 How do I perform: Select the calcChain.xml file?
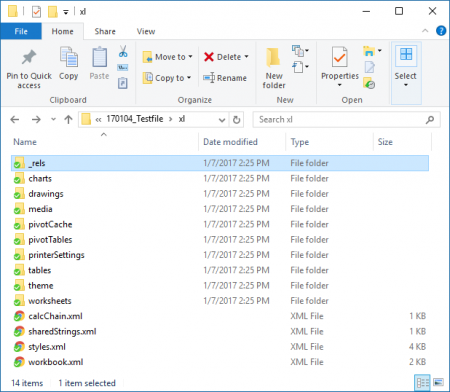tap(220, 316)
